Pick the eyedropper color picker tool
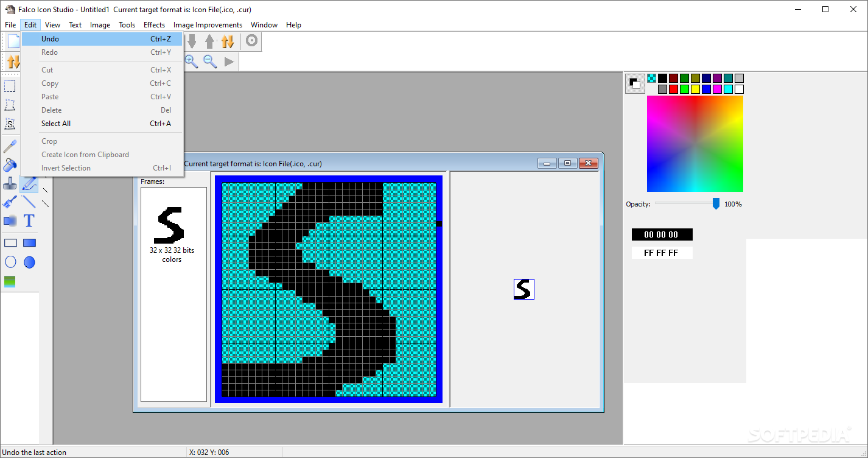Image resolution: width=868 pixels, height=458 pixels. point(10,146)
